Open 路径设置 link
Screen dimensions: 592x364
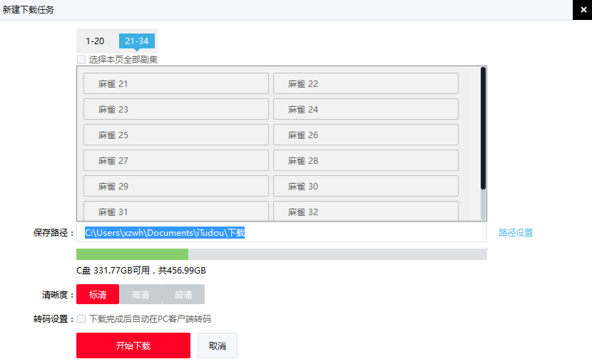[516, 233]
